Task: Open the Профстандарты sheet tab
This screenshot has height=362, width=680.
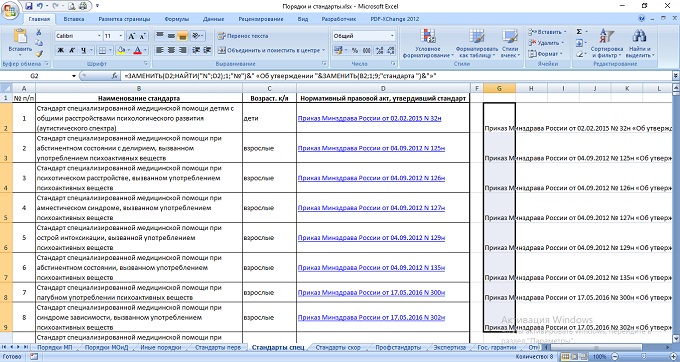Action: [x=398, y=348]
